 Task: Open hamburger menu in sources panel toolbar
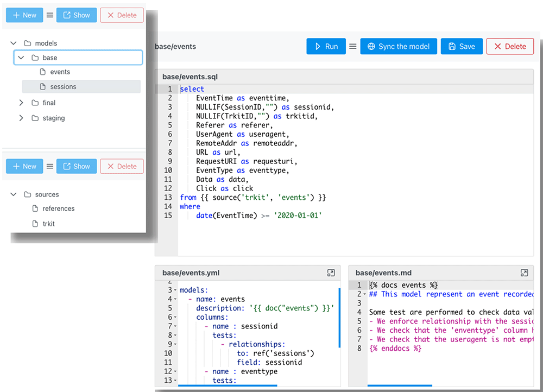click(50, 167)
